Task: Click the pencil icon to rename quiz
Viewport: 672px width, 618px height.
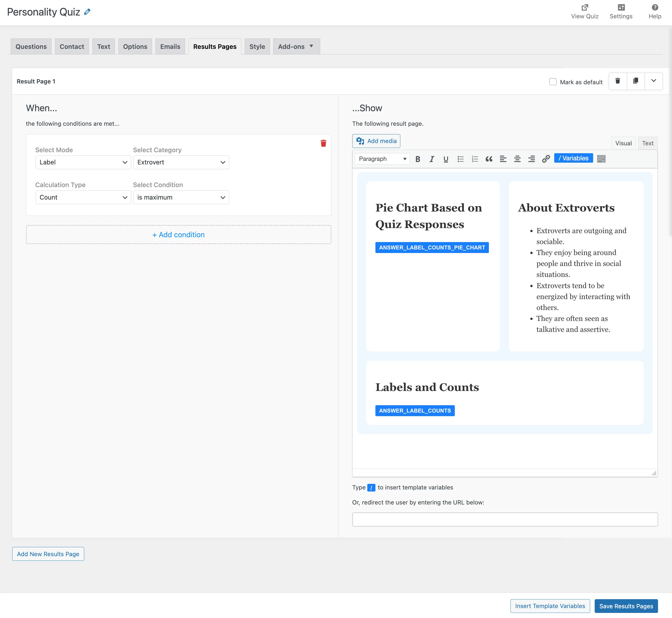Action: tap(87, 12)
